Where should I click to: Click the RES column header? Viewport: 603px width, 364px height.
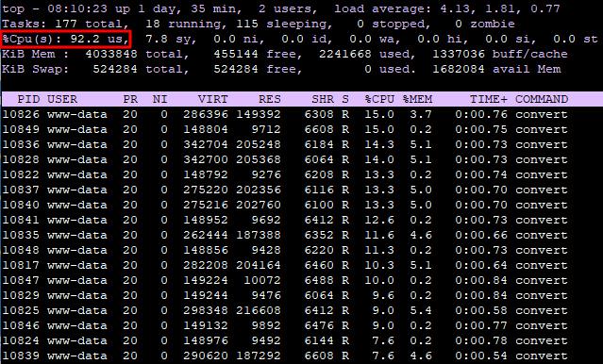tap(270, 99)
